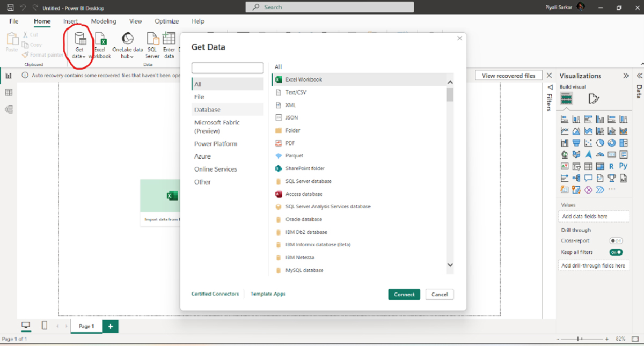Open the OneLake data hub dropdown arrow

click(x=131, y=56)
